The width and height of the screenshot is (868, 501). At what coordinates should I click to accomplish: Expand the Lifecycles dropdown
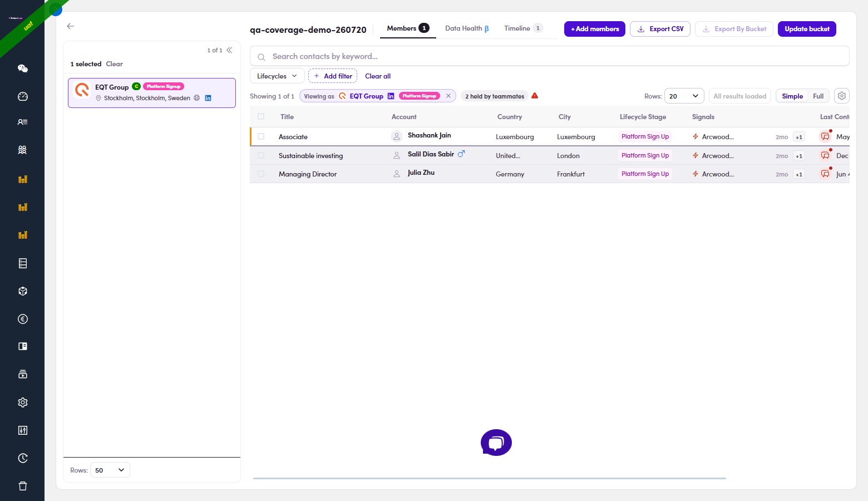tap(277, 76)
